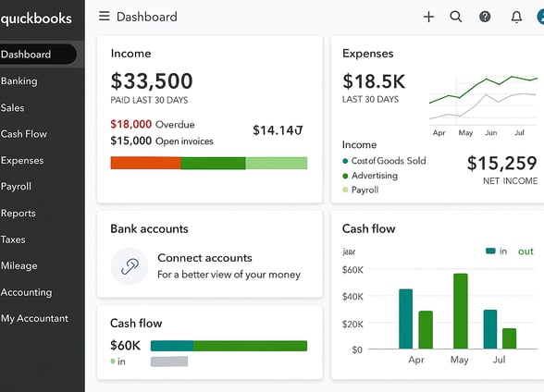
Task: Click the $15,000 Open invoices amount
Action: pos(131,141)
